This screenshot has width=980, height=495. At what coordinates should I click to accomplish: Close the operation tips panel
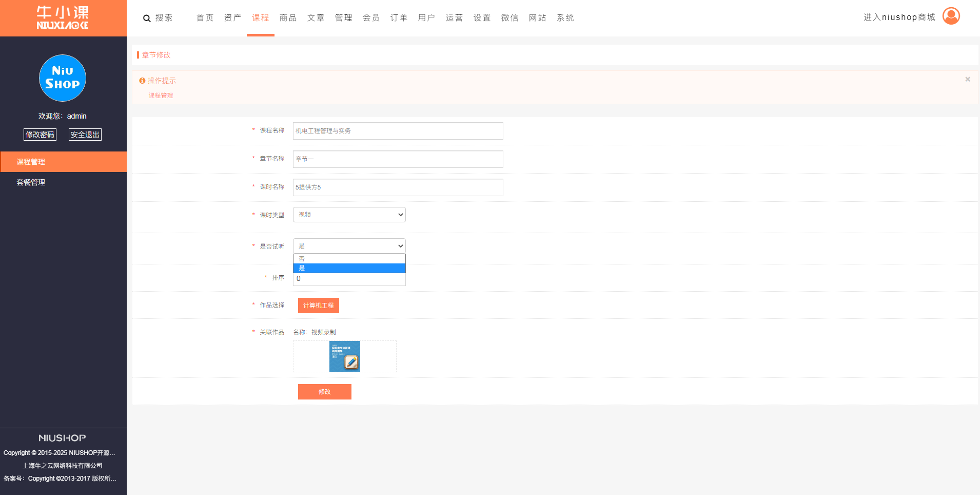pyautogui.click(x=967, y=80)
